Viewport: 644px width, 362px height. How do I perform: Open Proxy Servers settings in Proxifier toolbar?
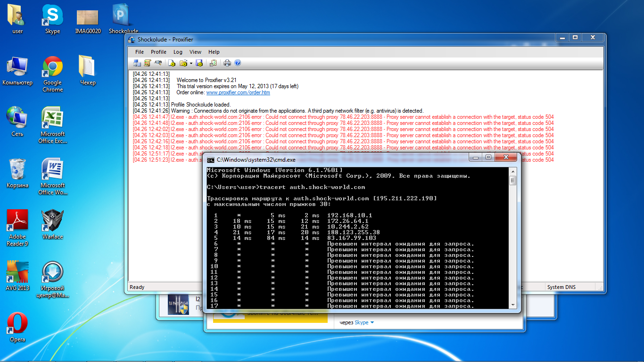(x=137, y=63)
